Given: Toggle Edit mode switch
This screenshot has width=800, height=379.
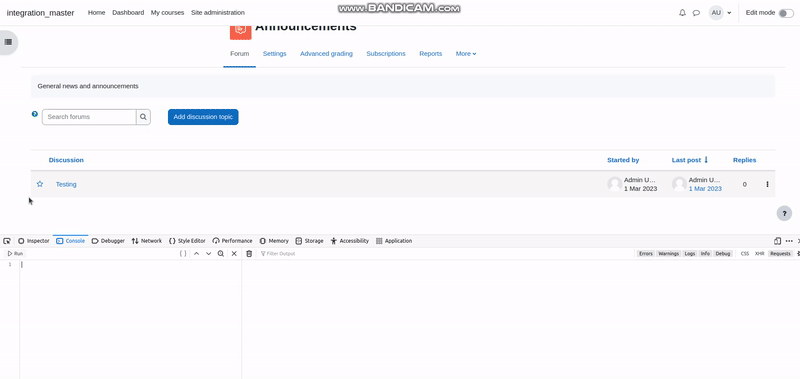Looking at the screenshot, I should click(786, 13).
